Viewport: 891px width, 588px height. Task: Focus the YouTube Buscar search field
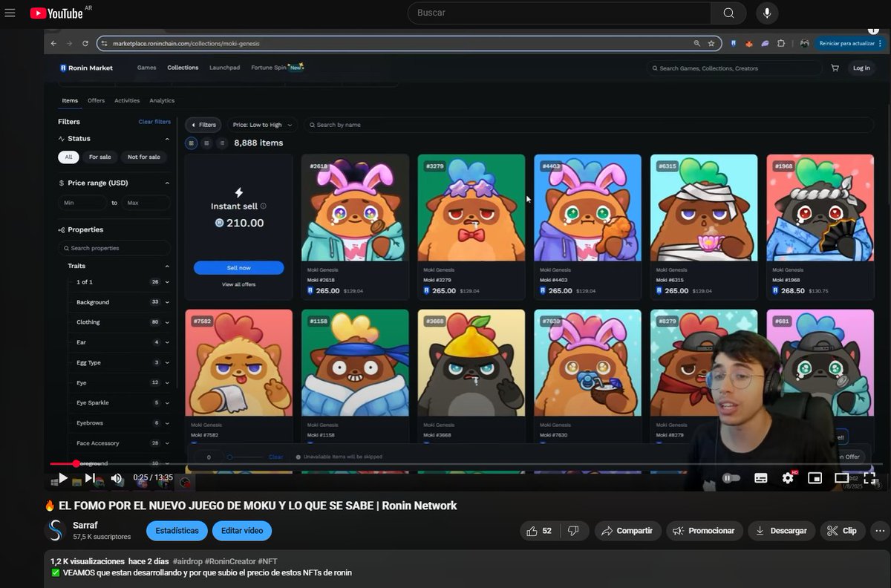click(559, 13)
